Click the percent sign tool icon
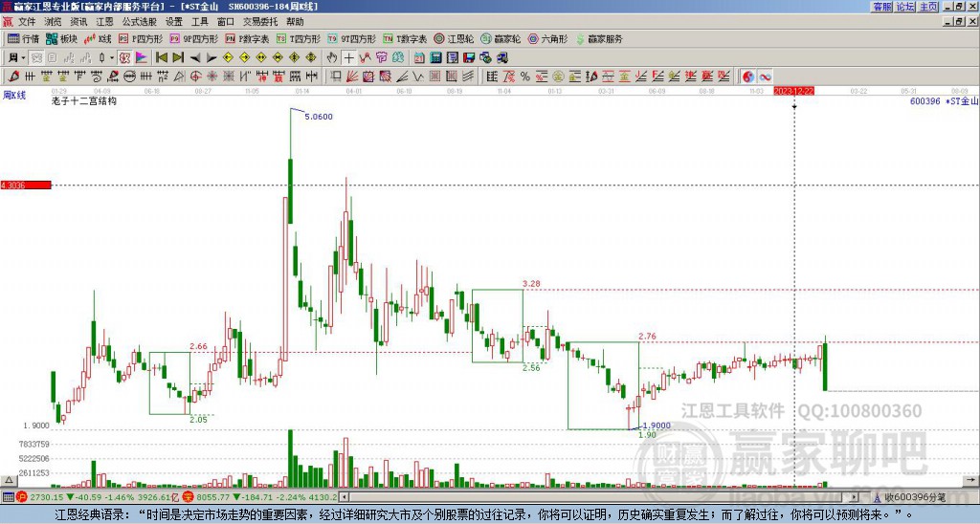The height and width of the screenshot is (524, 980). click(x=525, y=76)
